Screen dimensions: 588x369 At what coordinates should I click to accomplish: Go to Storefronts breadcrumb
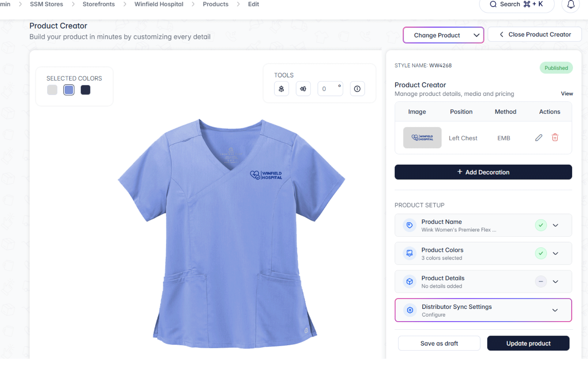tap(99, 4)
